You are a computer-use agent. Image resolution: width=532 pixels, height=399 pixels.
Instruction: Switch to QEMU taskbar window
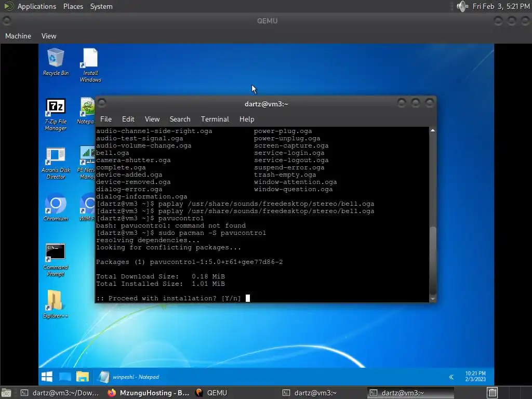coord(212,393)
